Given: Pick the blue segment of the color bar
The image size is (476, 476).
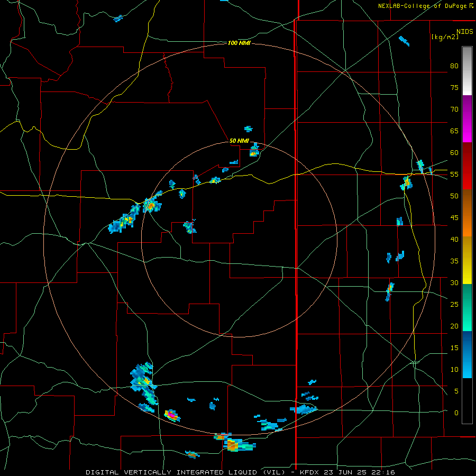Looking at the screenshot, I should click(467, 354).
